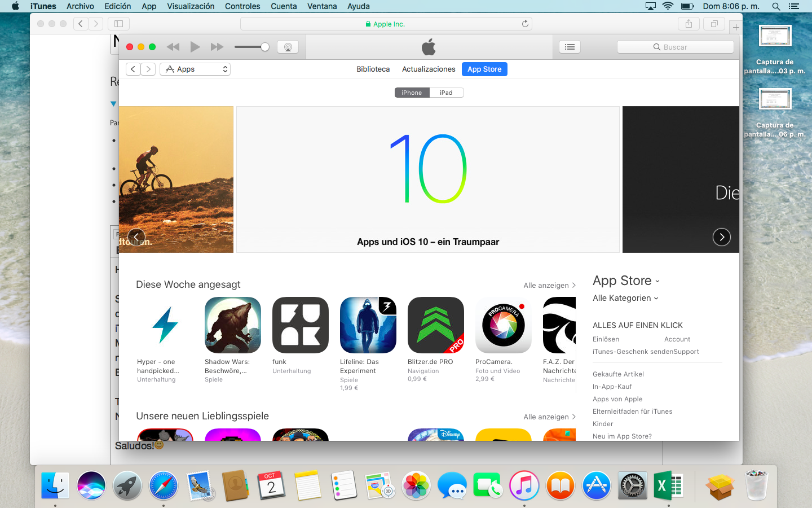Expand the Alle Kategorien dropdown
The height and width of the screenshot is (508, 812).
[625, 298]
